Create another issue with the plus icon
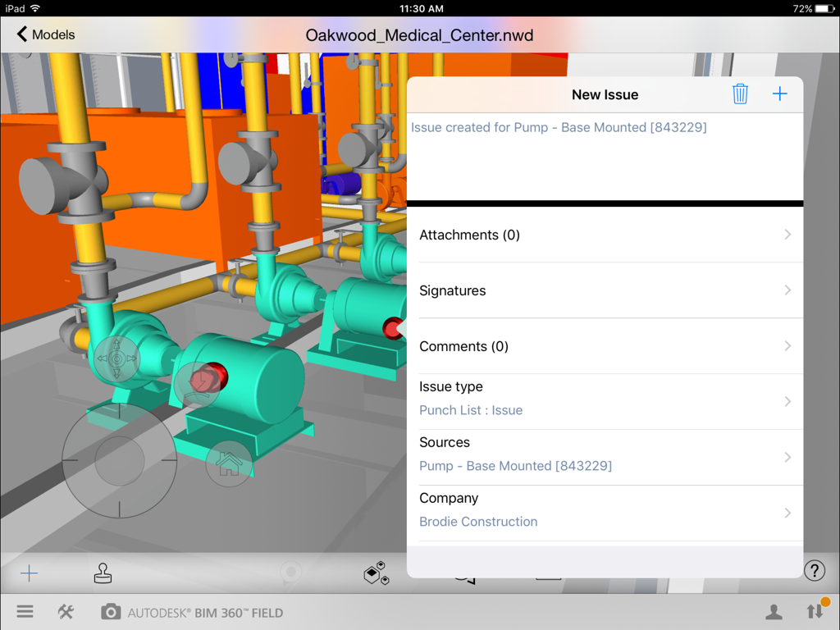Screen dimensions: 840x630 pos(779,94)
